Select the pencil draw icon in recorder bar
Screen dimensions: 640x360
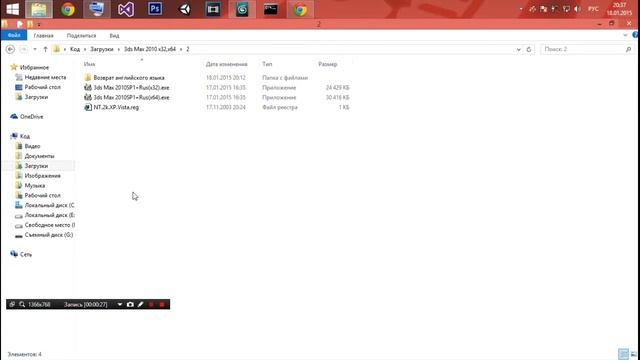(x=140, y=304)
